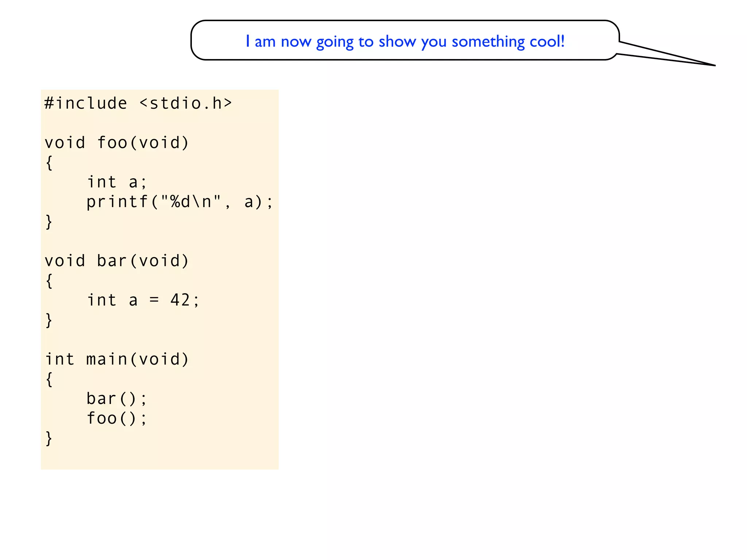Select the uninitialized 'int a;' declaration
This screenshot has height=560, width=747.
coord(117,182)
